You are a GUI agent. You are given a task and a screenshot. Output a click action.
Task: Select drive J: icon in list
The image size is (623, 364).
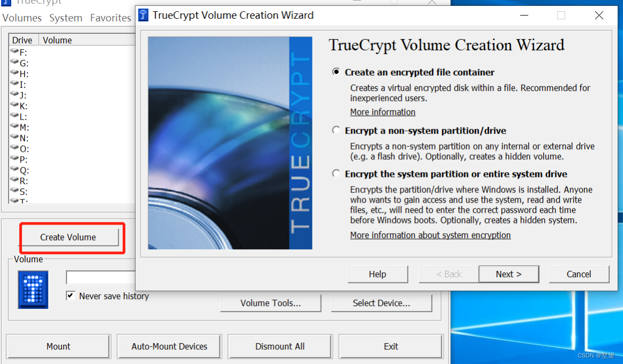pyautogui.click(x=14, y=94)
